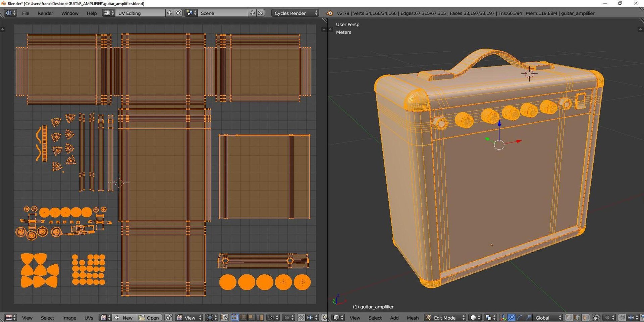The image size is (644, 322).
Task: Click the UV Editing layout name field
Action: [x=140, y=13]
